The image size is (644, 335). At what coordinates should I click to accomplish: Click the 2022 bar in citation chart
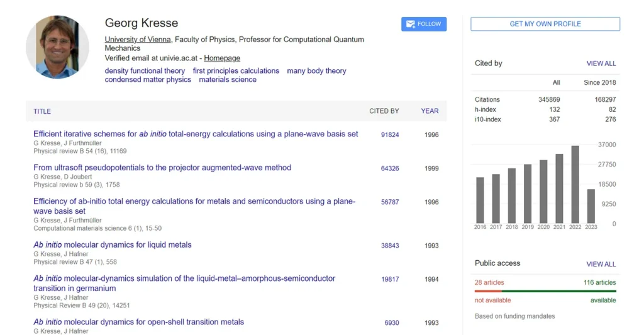[x=575, y=184]
